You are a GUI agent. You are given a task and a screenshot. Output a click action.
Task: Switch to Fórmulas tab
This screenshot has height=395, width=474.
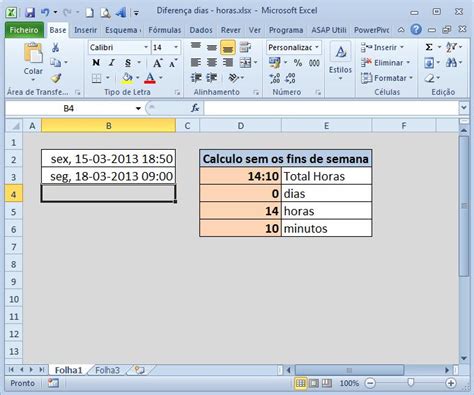[x=165, y=30]
